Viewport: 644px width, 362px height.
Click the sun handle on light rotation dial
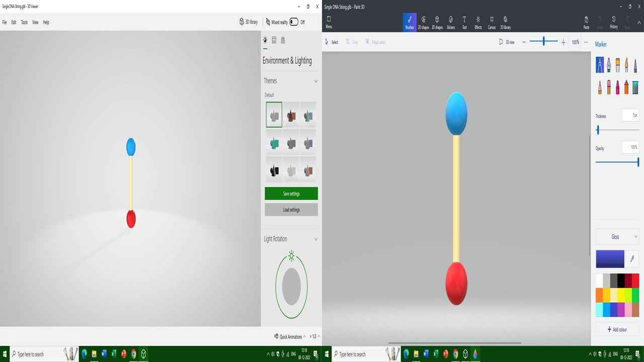point(291,256)
